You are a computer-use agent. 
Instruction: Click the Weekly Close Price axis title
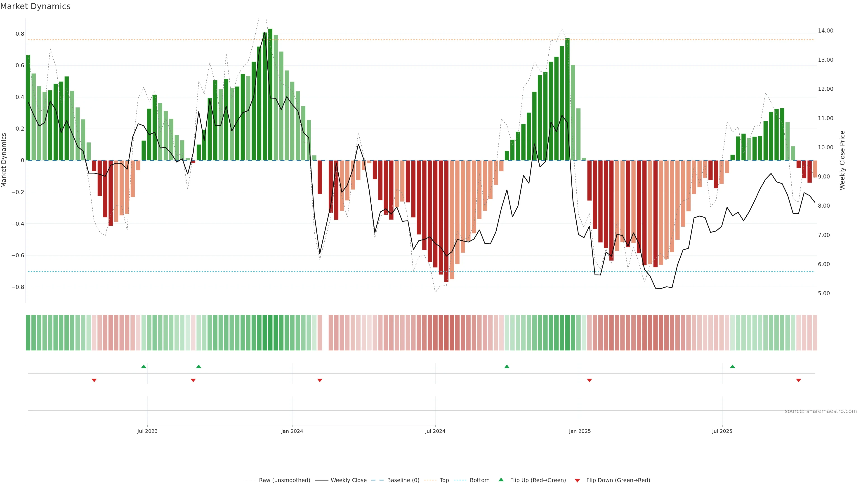(x=842, y=160)
